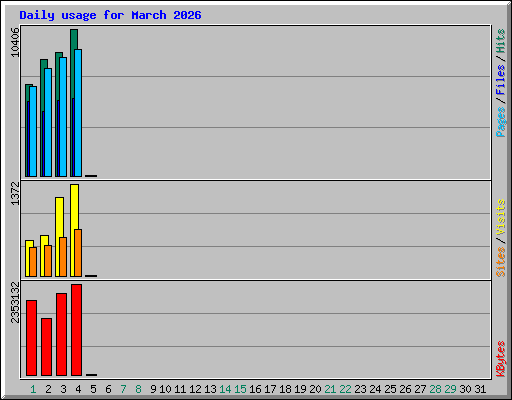Click the 'Daily usage for March 2026' title
512x400 pixels.
click(x=110, y=15)
